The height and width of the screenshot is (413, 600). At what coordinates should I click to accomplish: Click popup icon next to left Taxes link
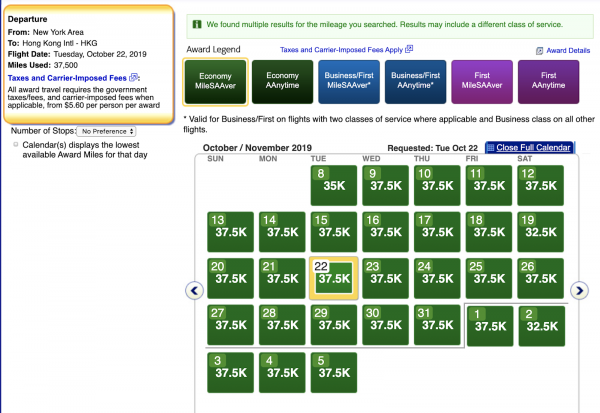click(x=134, y=77)
